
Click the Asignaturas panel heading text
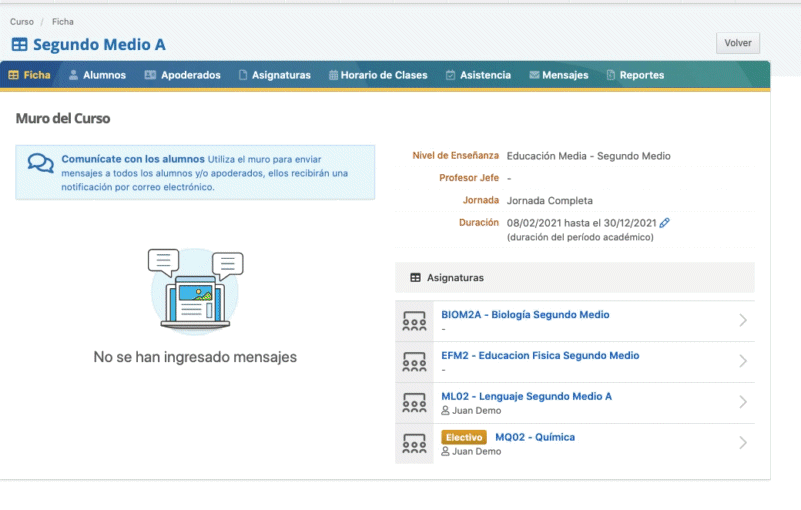pyautogui.click(x=455, y=277)
